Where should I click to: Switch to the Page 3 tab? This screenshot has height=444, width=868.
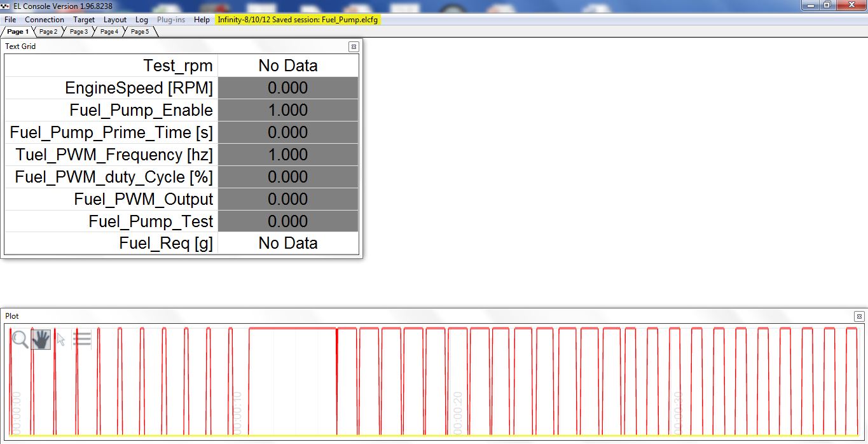[79, 32]
